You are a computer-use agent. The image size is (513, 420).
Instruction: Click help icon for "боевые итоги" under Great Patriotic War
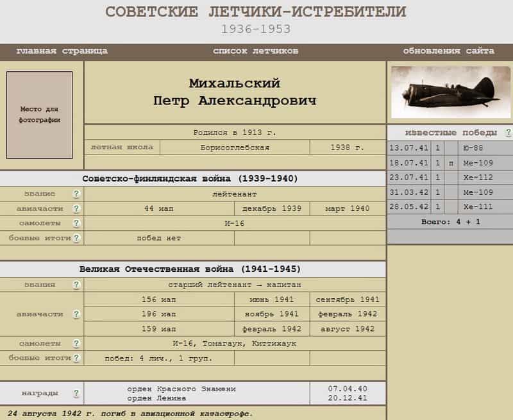point(76,358)
